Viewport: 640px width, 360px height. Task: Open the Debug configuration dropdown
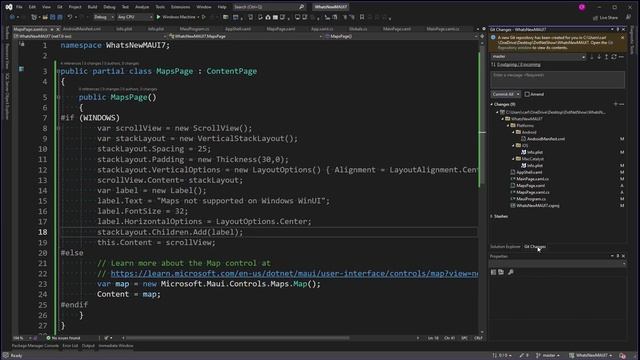pyautogui.click(x=104, y=17)
